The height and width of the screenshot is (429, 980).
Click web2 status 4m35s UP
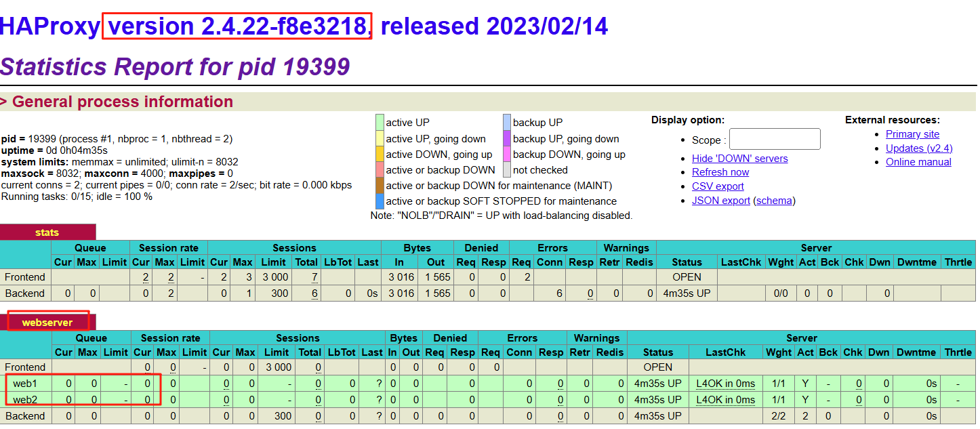click(x=657, y=399)
